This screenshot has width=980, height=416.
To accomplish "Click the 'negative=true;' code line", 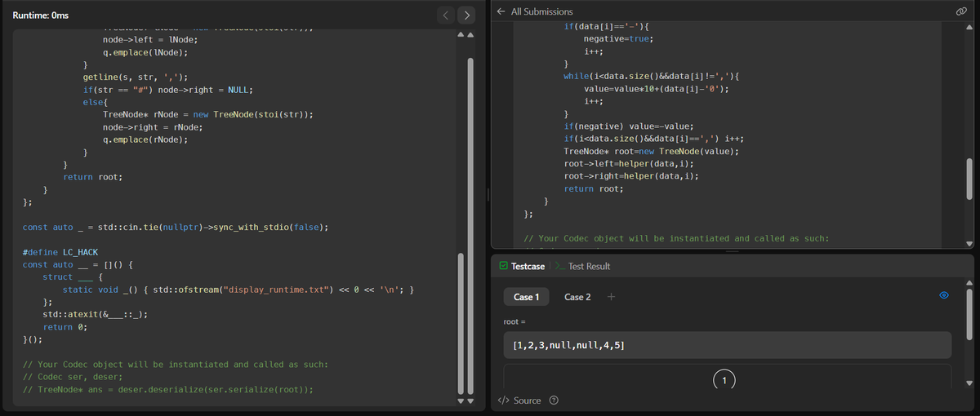I will pos(618,38).
